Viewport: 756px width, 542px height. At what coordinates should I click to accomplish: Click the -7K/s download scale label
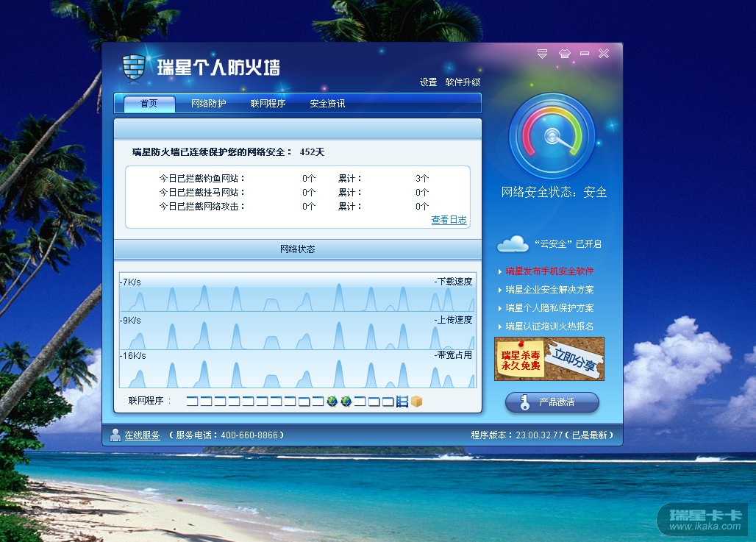(130, 282)
